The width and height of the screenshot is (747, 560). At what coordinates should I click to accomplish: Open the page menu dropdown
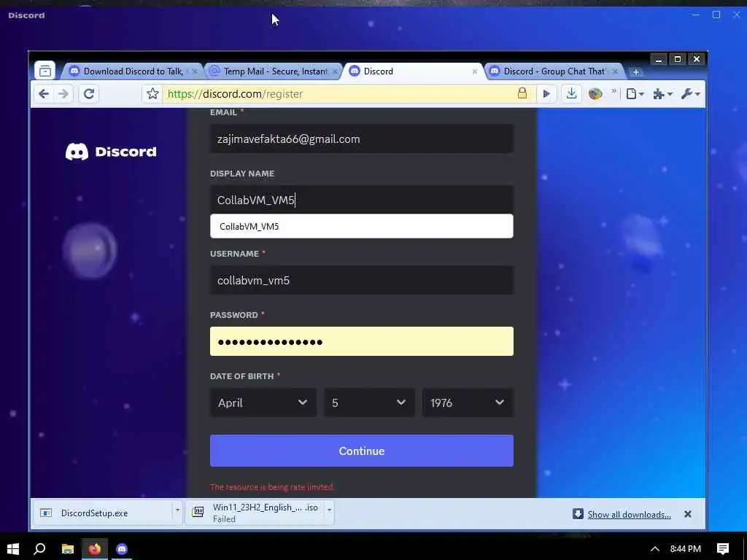(x=635, y=94)
